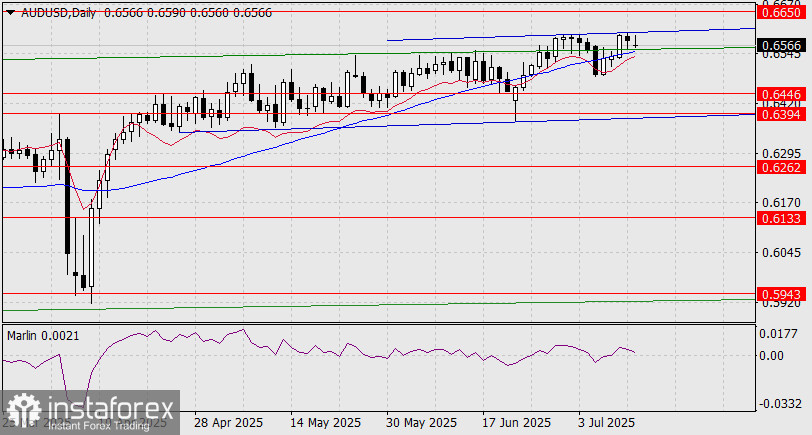Click the OHLC values 0.6566 0.6590 0.6560 0.6566
812x435 pixels.
[x=188, y=13]
